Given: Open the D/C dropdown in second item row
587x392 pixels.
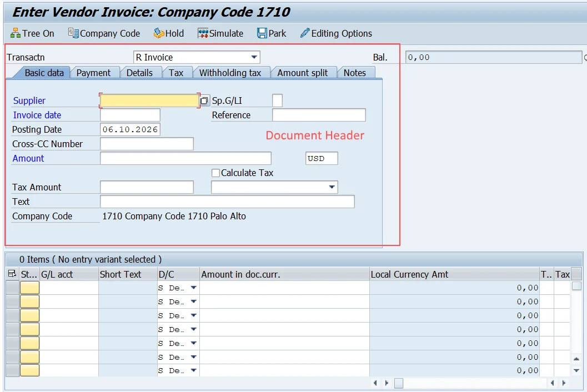Looking at the screenshot, I should [x=194, y=301].
